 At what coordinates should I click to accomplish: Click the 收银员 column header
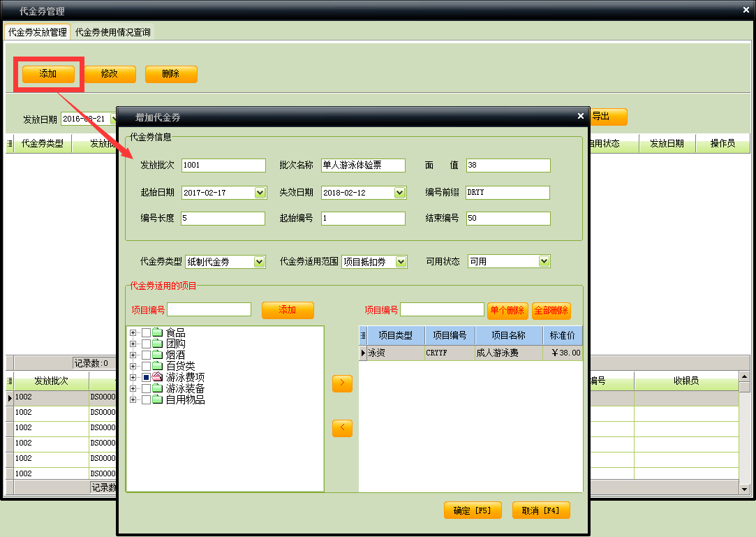pyautogui.click(x=686, y=381)
